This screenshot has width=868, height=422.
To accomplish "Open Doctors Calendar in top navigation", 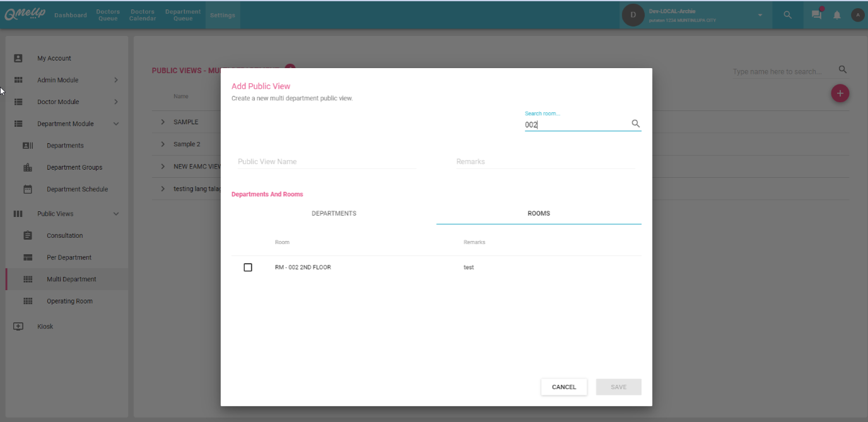I will coord(143,15).
